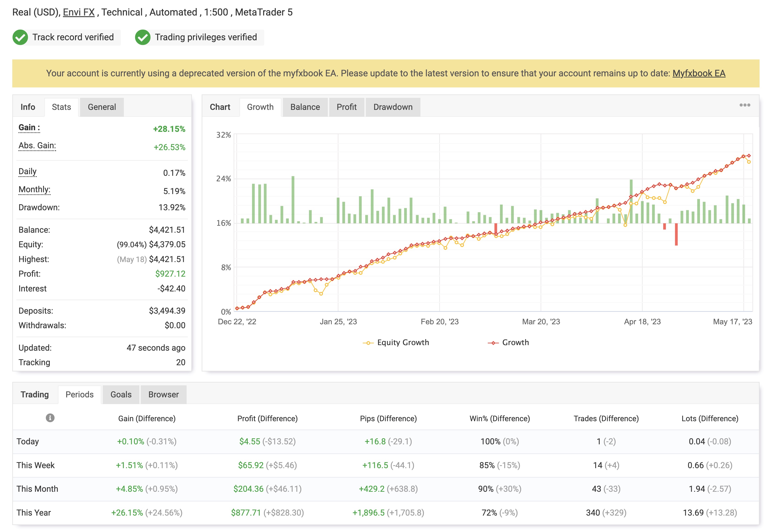Click the May 17, '23 axis label
This screenshot has height=532, width=770.
pos(732,322)
